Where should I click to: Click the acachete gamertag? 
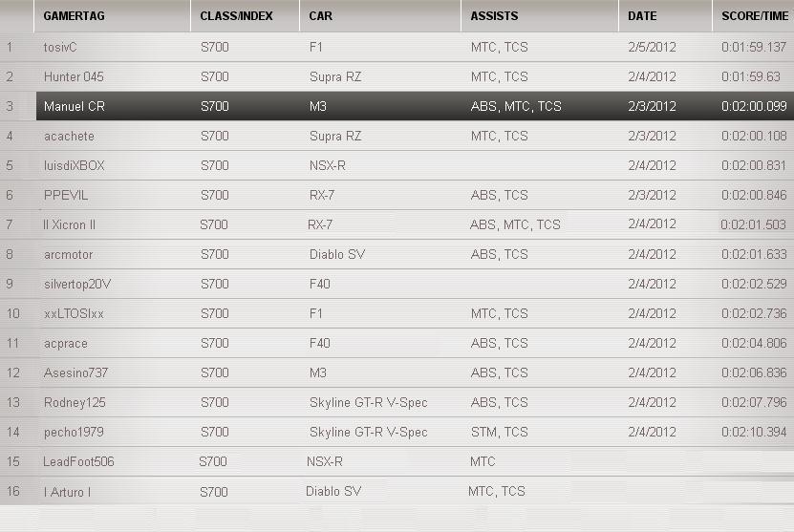tap(69, 137)
